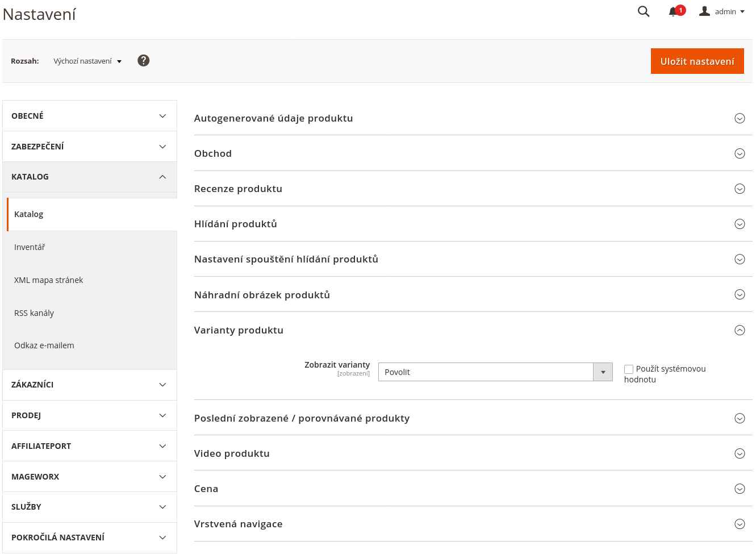Expand Video produktu circle arrow
This screenshot has width=756, height=554.
point(740,453)
